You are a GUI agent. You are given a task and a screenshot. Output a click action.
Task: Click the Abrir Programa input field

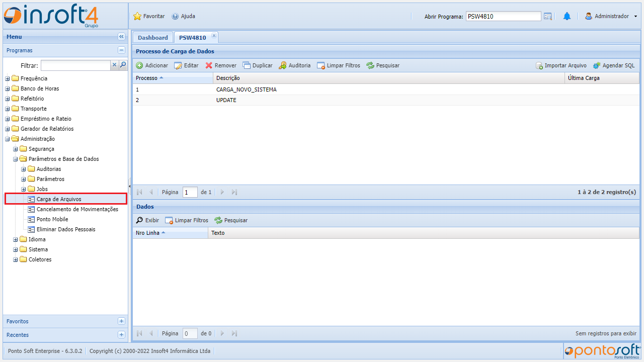click(x=503, y=16)
